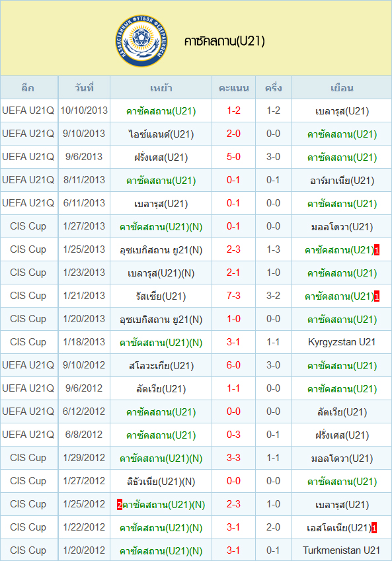This screenshot has height=561, width=392.
Task: Select away team เอสโตเนีย(U21)
Action: [339, 528]
